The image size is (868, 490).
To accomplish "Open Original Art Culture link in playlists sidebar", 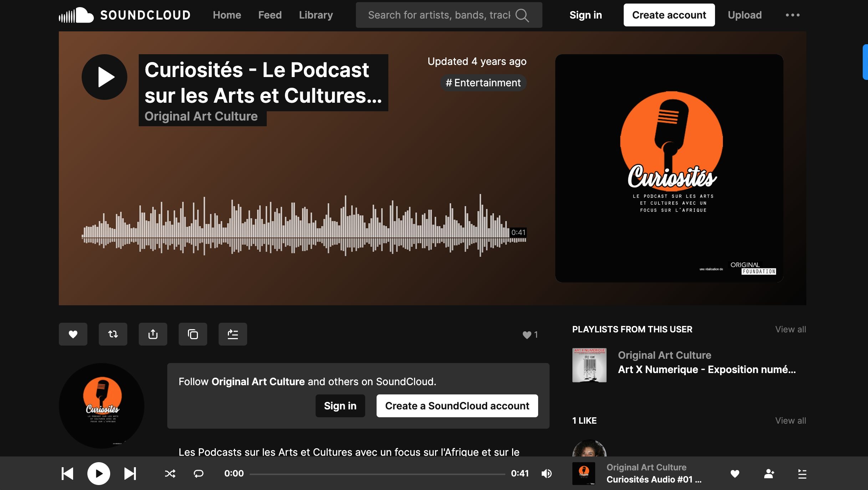I will tap(665, 355).
